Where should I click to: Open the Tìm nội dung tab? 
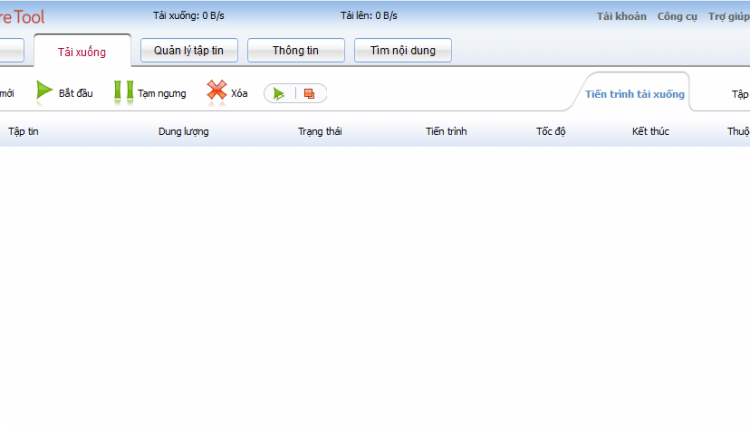[403, 50]
